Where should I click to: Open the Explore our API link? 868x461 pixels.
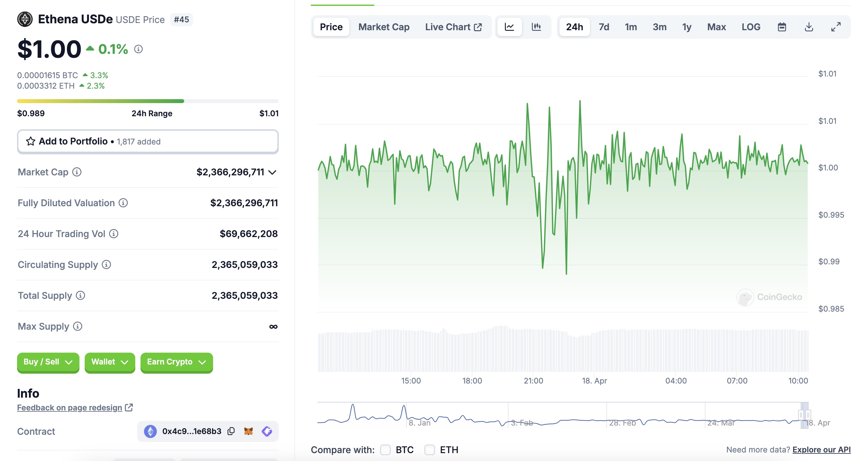821,450
